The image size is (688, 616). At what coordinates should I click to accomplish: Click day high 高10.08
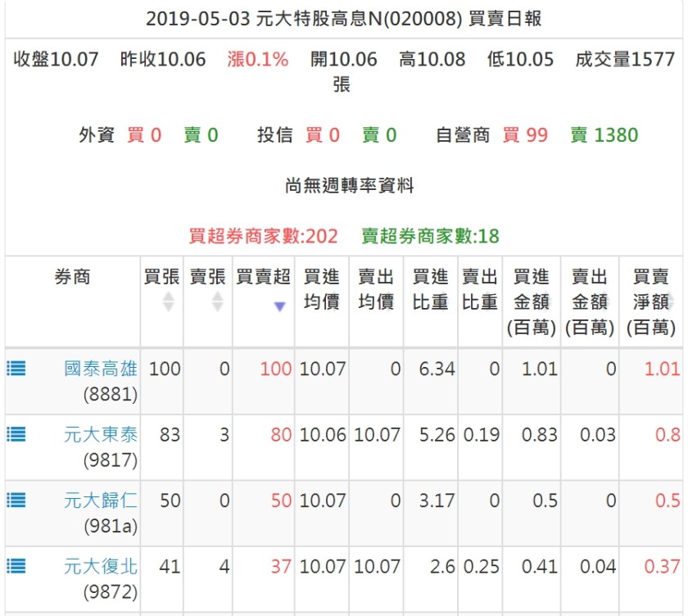[x=432, y=59]
